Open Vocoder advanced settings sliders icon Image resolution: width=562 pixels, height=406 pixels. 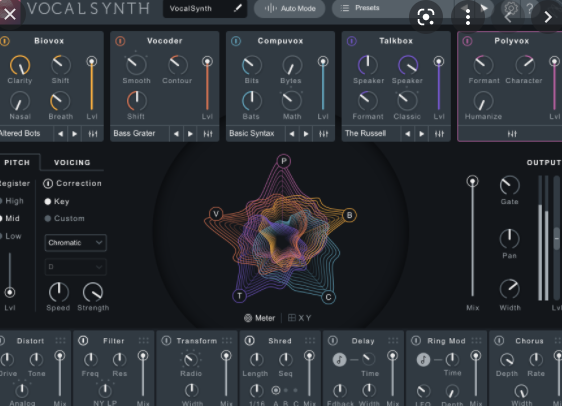tap(208, 134)
